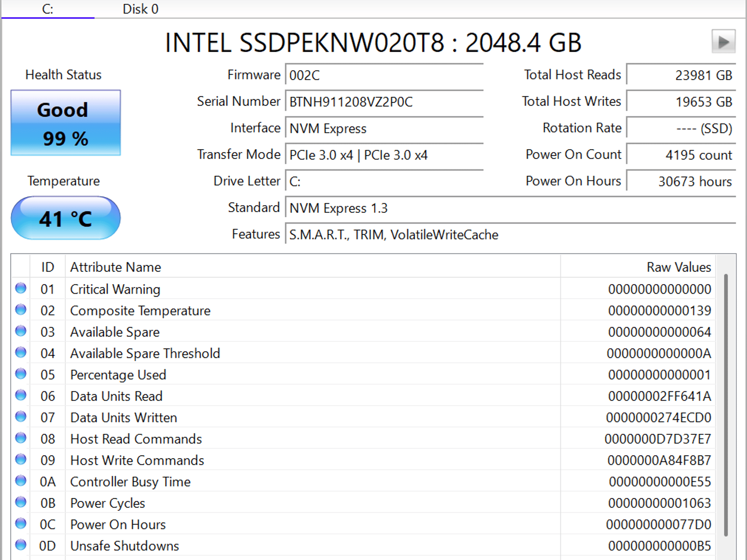
Task: Select the Unsafe Shutdowns attribute name
Action: click(x=125, y=546)
